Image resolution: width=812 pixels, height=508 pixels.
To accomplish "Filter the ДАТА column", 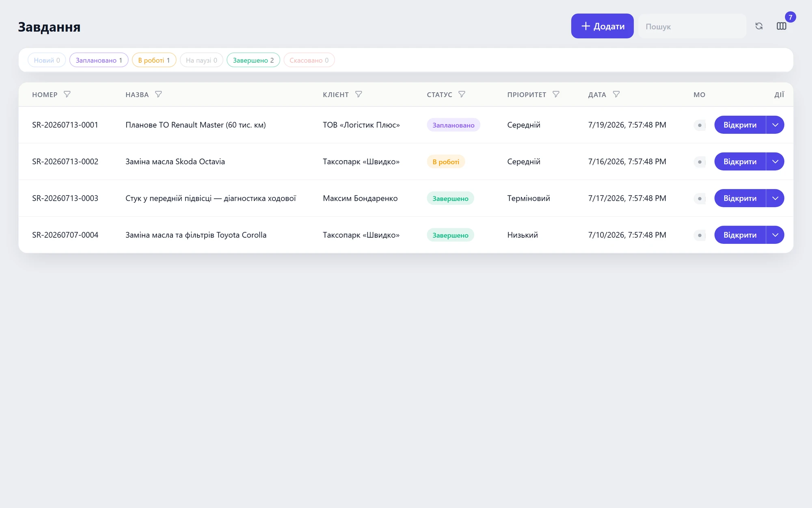I will (616, 94).
